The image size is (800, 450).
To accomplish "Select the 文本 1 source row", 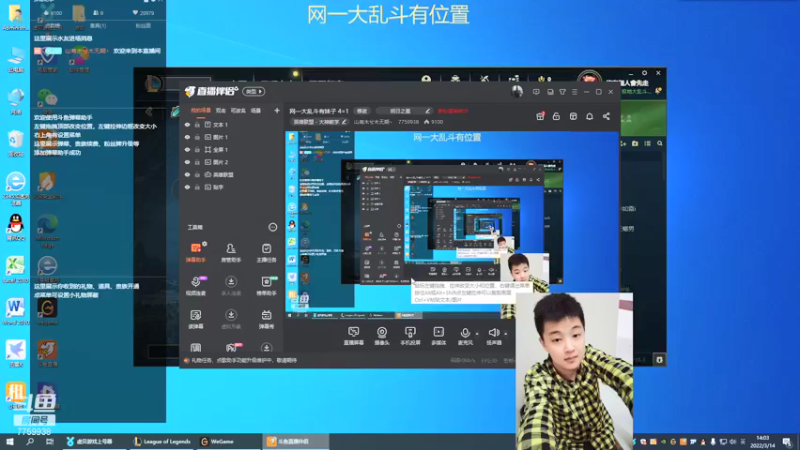I will [232, 124].
